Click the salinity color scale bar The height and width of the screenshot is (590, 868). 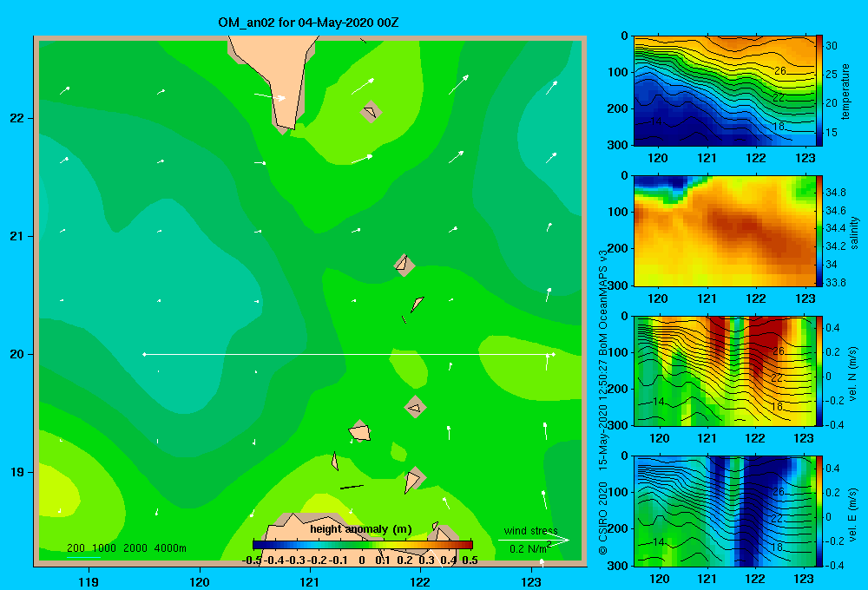click(x=819, y=231)
